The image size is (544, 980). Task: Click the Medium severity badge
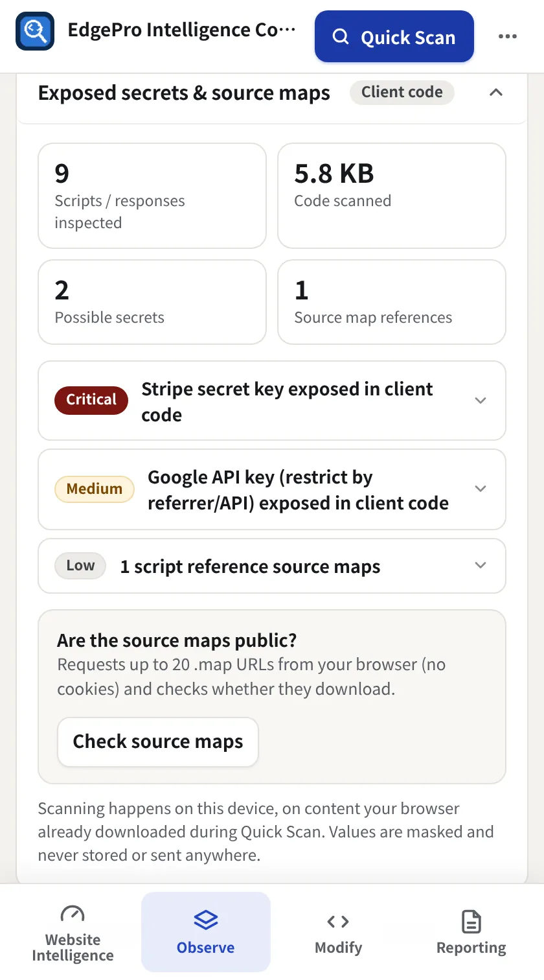[x=95, y=489]
